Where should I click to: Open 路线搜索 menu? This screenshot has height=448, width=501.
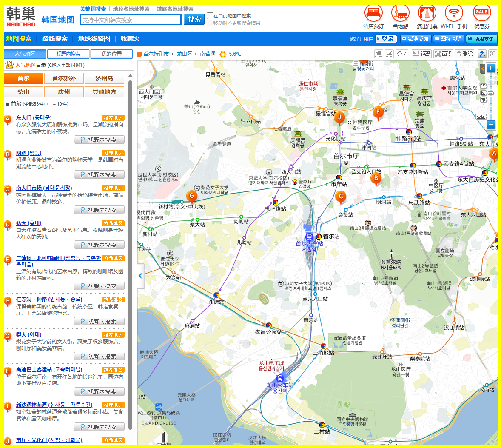point(55,39)
